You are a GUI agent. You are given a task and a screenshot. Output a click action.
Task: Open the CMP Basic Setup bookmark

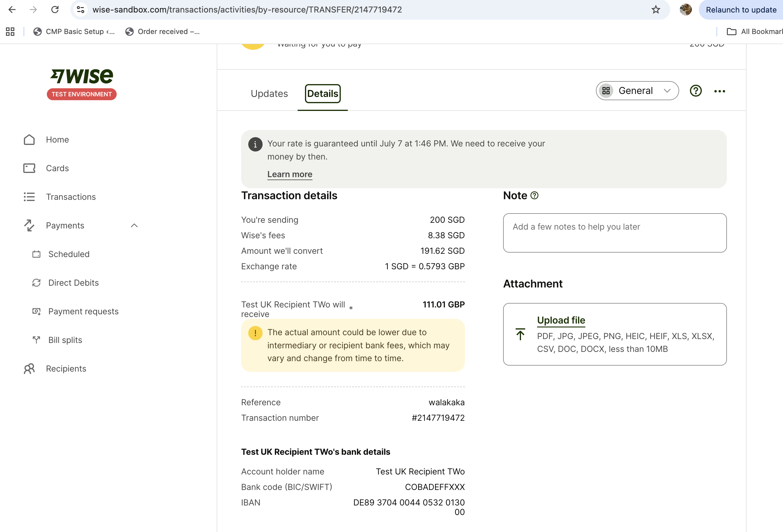[x=74, y=31]
